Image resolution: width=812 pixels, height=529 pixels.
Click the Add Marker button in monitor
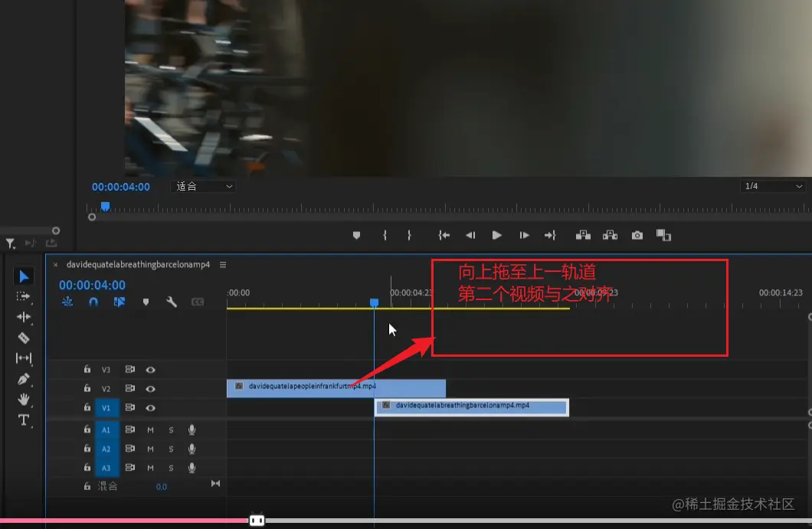click(x=356, y=236)
